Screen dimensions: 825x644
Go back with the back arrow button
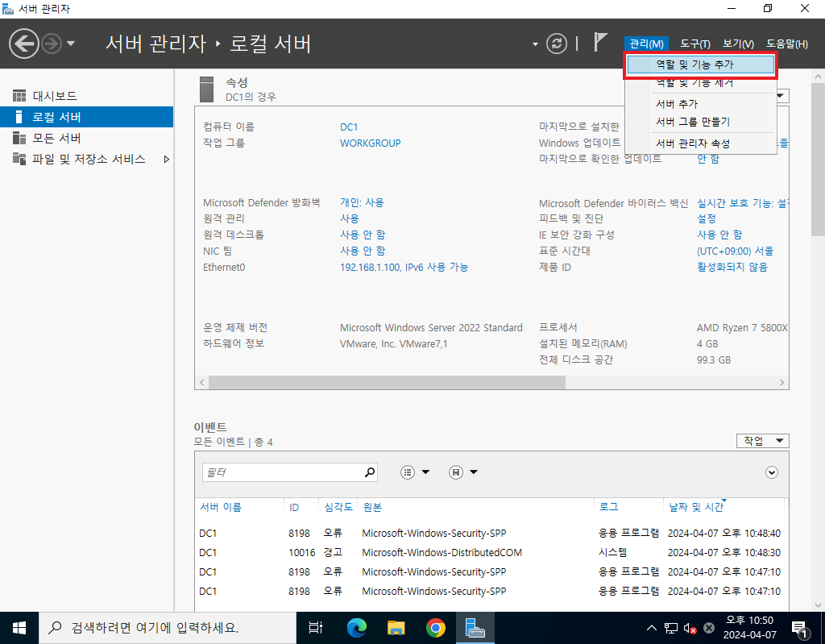[23, 44]
